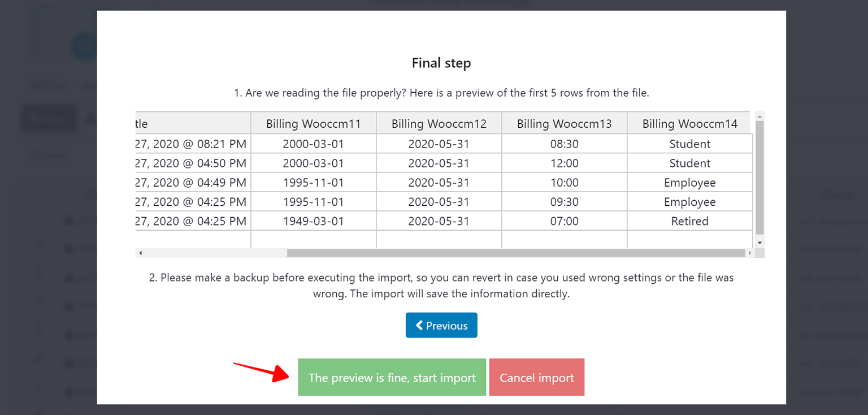Click down arrow of vertical table scrollbar
Image resolution: width=868 pixels, height=415 pixels.
[x=759, y=243]
